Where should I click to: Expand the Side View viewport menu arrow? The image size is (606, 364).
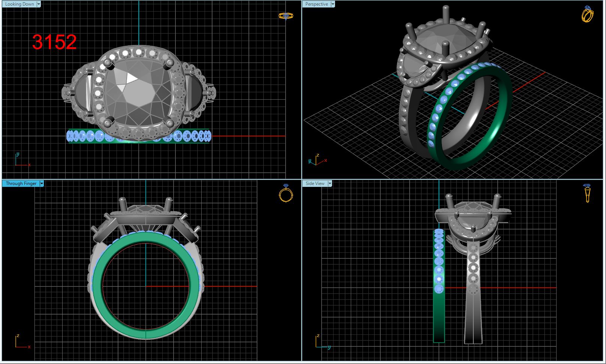(x=330, y=183)
